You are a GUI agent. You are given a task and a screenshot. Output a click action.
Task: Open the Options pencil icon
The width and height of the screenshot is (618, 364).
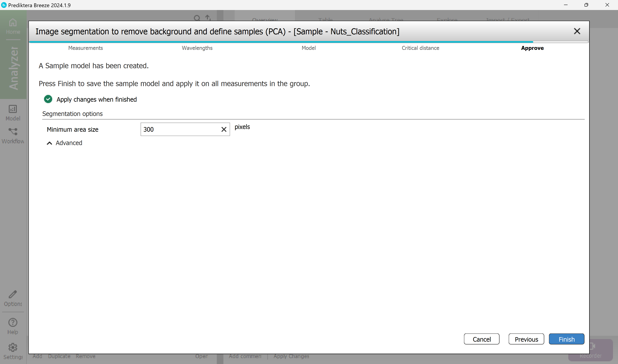tap(13, 298)
